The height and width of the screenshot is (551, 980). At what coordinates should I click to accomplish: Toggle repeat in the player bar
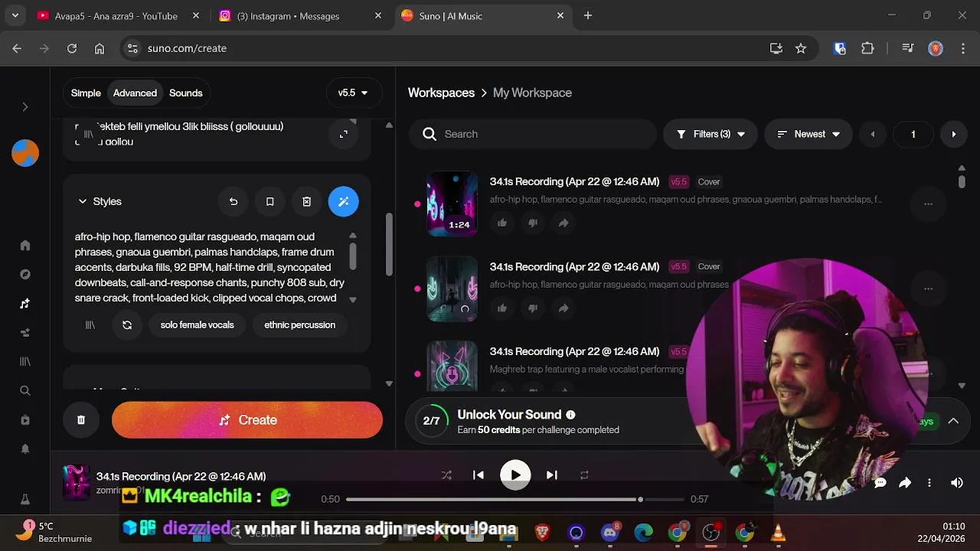(x=584, y=475)
